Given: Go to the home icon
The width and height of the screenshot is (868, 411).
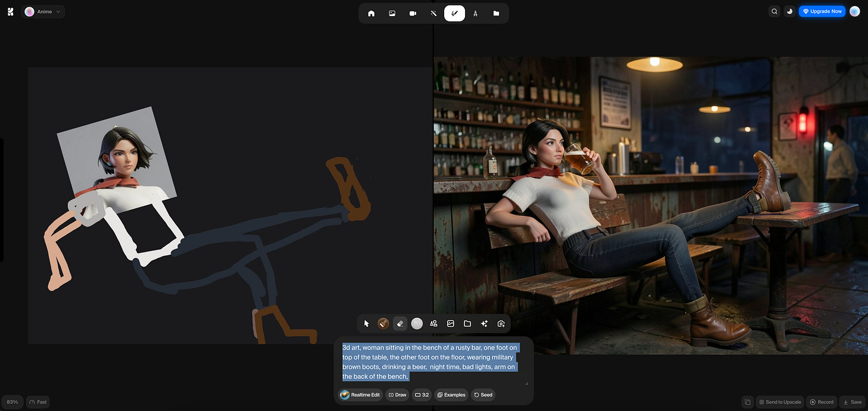Looking at the screenshot, I should coord(371,13).
